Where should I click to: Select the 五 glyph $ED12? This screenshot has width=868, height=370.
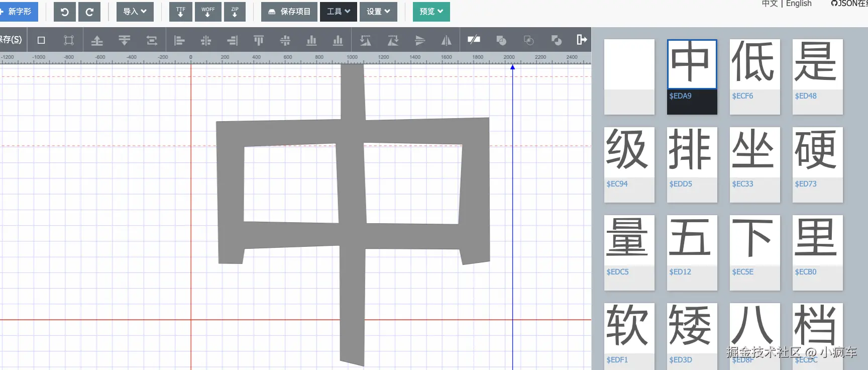(692, 253)
